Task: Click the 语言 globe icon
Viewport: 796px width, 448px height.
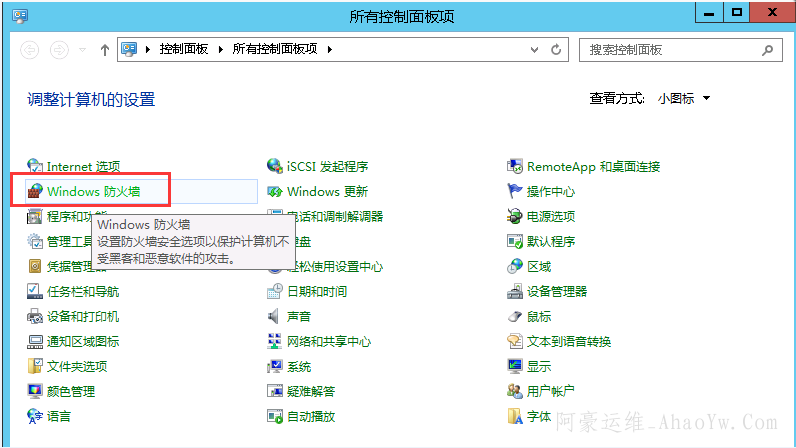Action: [35, 416]
